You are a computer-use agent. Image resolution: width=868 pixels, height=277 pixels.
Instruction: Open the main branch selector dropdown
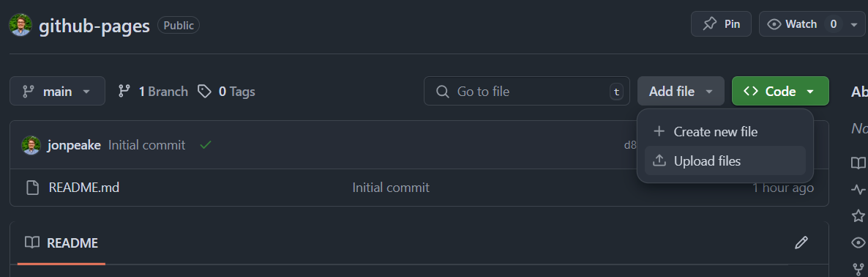click(57, 91)
